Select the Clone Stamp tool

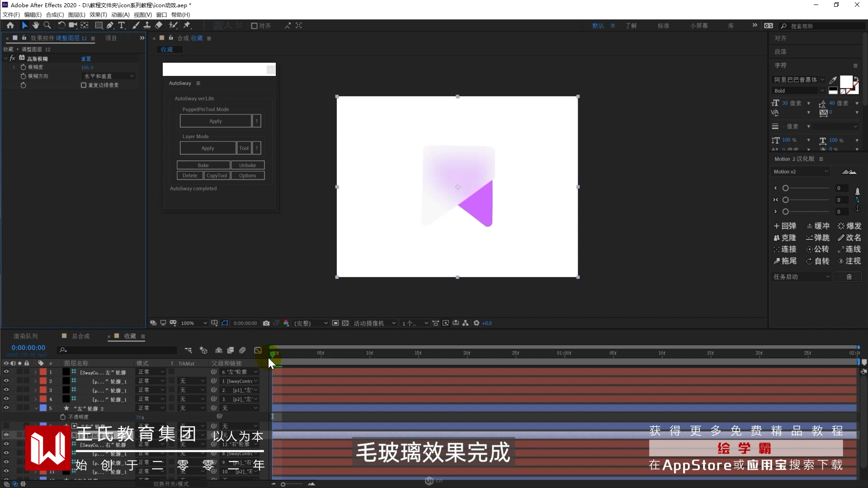point(147,26)
